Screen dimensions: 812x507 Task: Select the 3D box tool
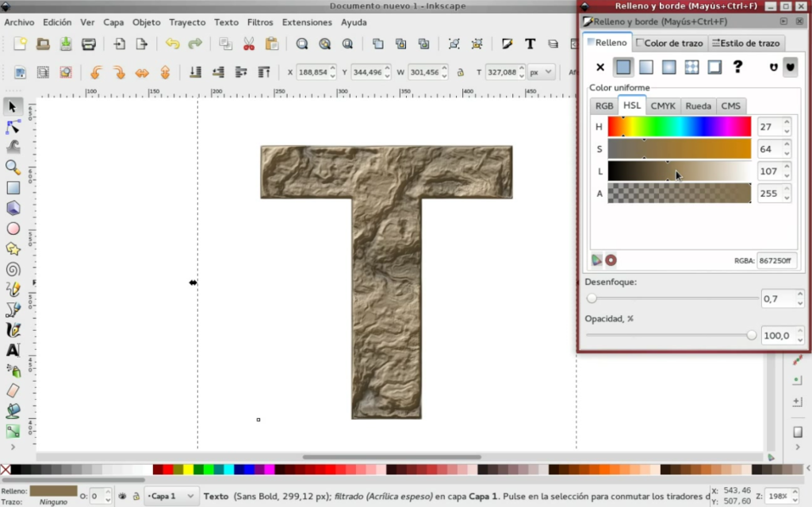(11, 208)
